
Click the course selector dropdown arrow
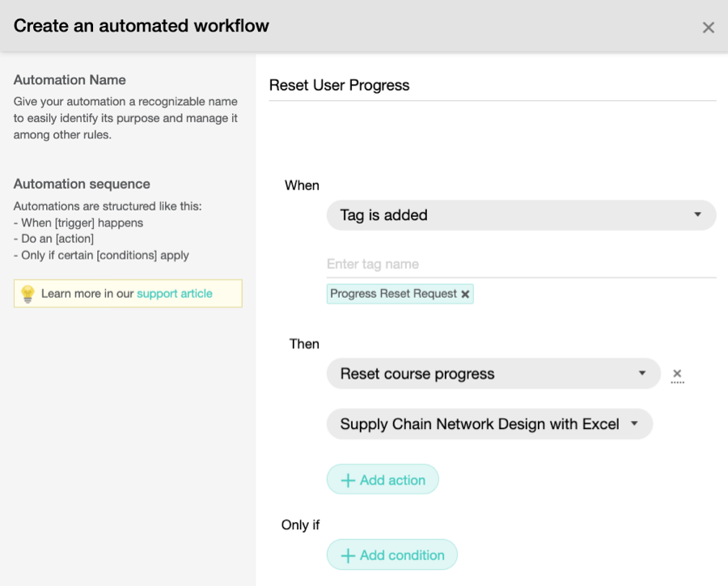point(634,423)
